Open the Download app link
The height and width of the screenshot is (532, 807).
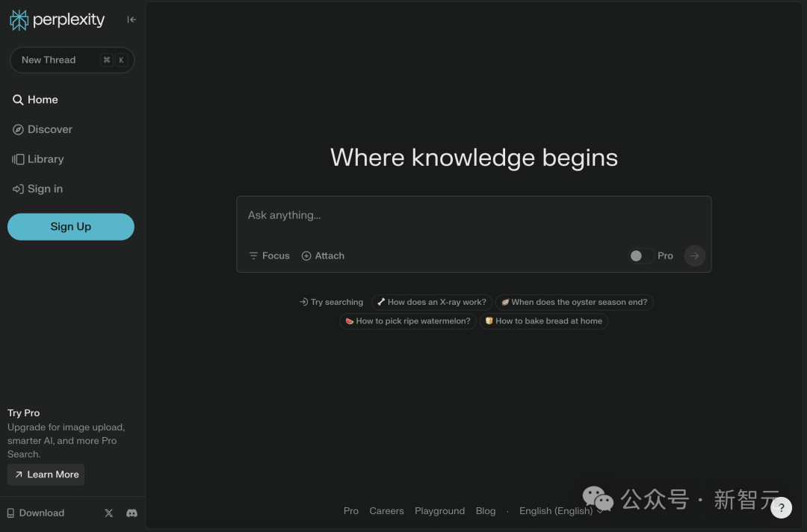pos(36,513)
